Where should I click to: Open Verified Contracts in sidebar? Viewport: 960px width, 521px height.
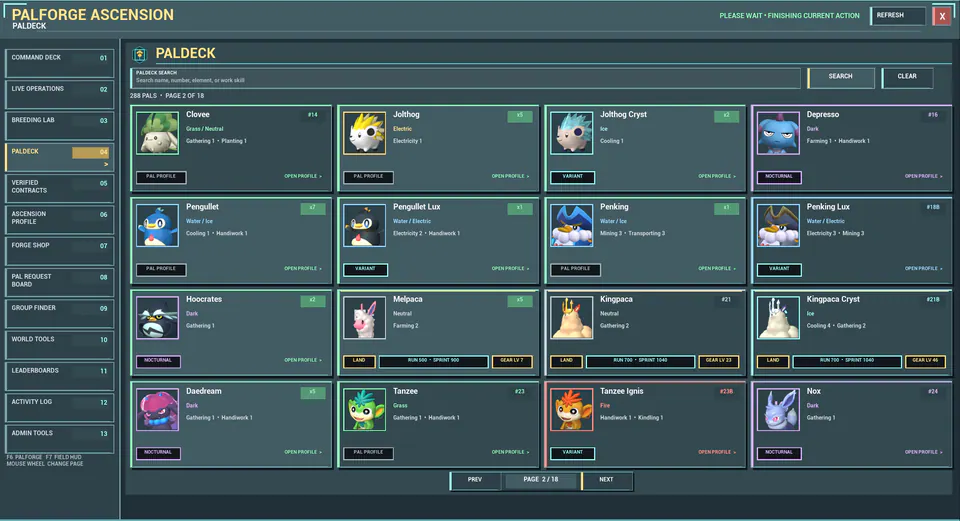click(59, 188)
